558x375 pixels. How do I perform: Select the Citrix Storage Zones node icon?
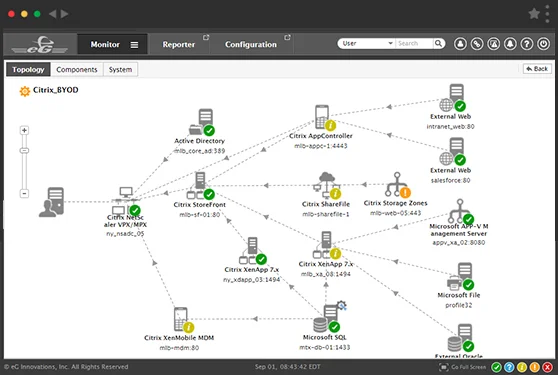pyautogui.click(x=398, y=185)
